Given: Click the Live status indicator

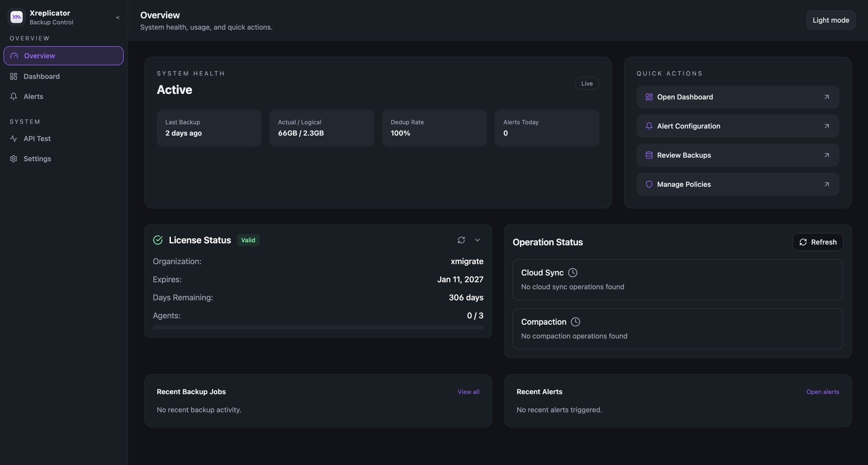Looking at the screenshot, I should coord(587,83).
